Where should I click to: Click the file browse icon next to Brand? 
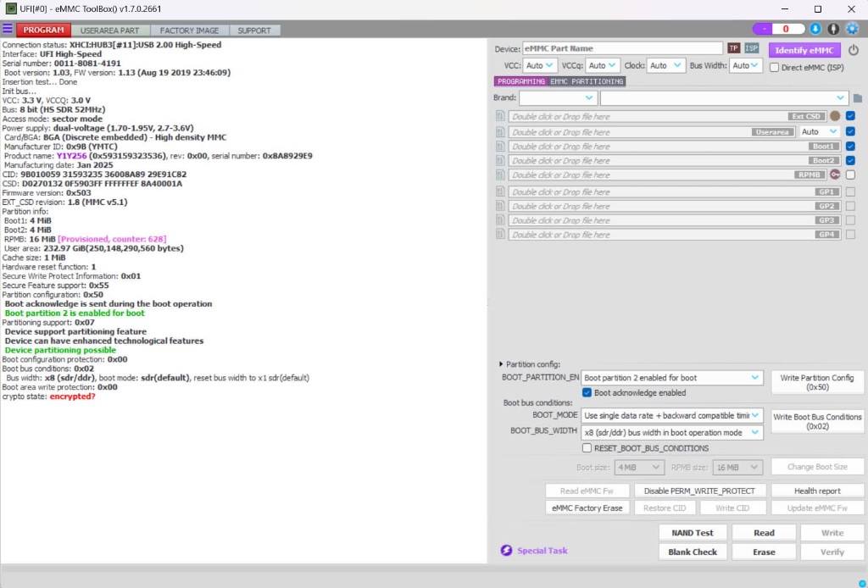pyautogui.click(x=858, y=98)
